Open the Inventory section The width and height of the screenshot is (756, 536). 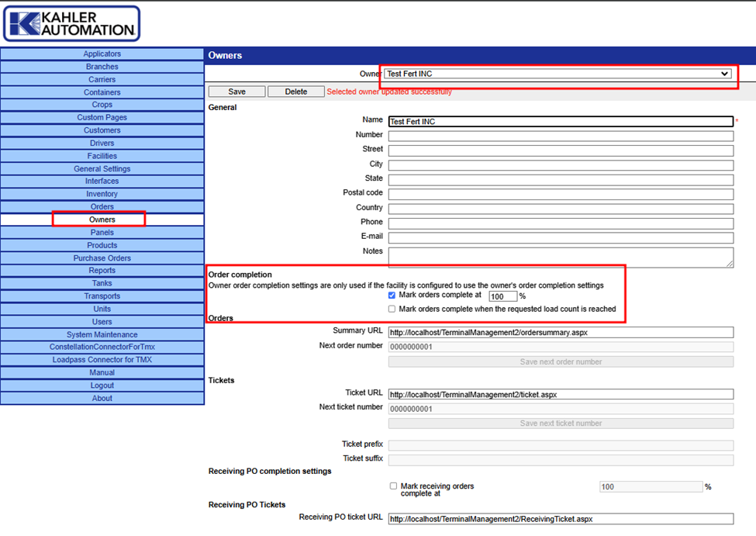(x=102, y=194)
